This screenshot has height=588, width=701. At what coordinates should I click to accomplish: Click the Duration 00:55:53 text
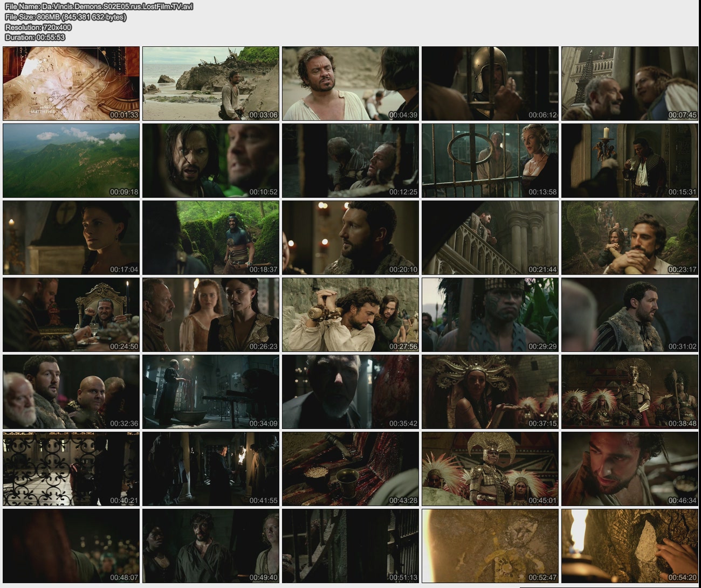tap(35, 37)
